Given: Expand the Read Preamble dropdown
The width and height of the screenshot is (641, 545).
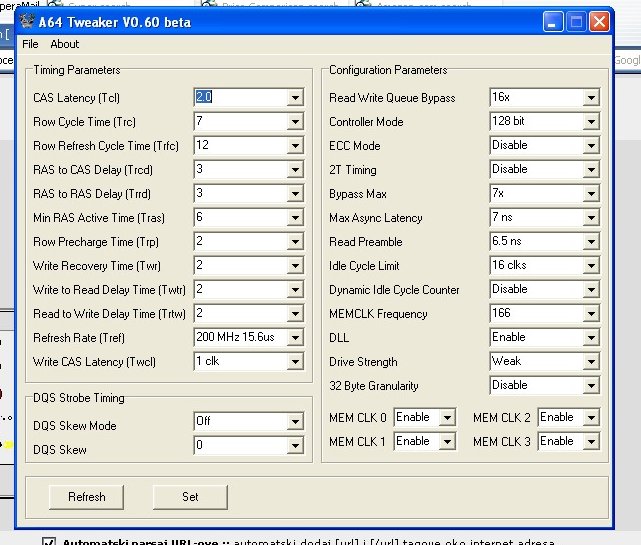Looking at the screenshot, I should tap(591, 242).
